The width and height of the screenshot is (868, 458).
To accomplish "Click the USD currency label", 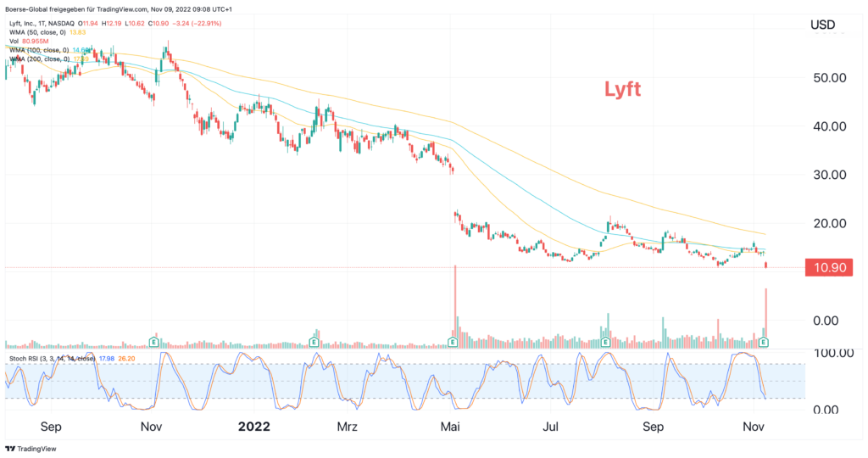I will (x=822, y=25).
